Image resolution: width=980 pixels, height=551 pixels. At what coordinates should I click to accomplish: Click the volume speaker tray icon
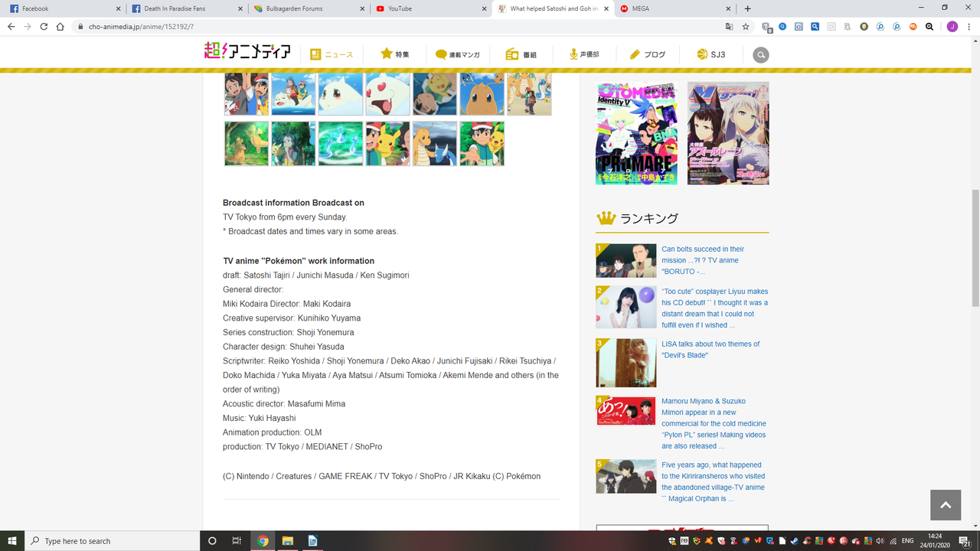pos(879,541)
